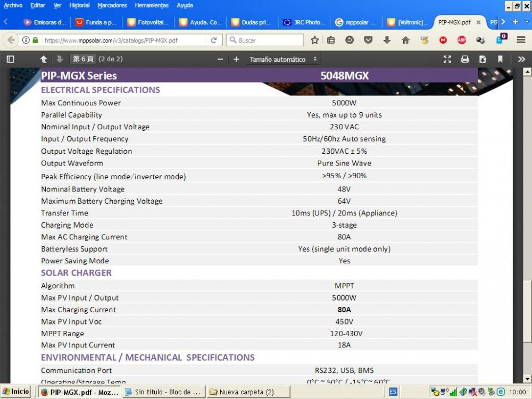The height and width of the screenshot is (399, 532).
Task: Click the scrollbar up arrow
Action: point(527,72)
